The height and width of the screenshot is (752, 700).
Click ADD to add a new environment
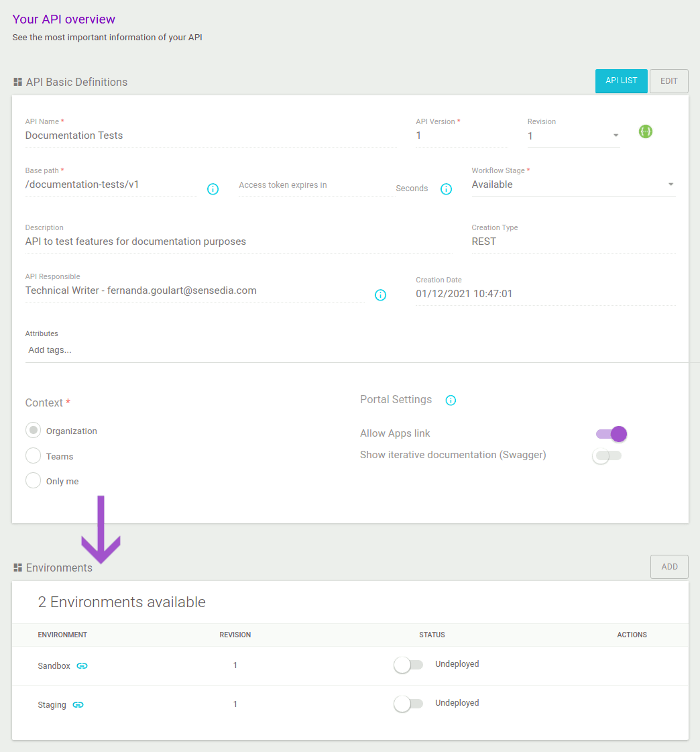pyautogui.click(x=668, y=566)
